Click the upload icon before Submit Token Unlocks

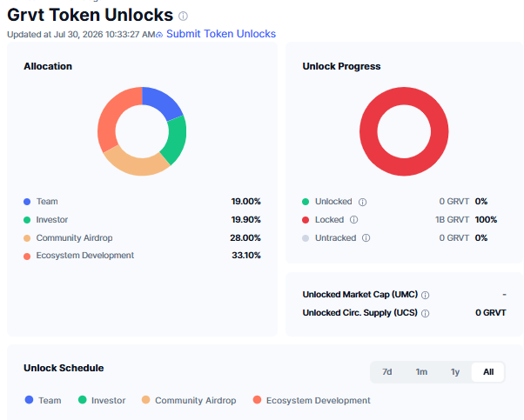pyautogui.click(x=159, y=35)
